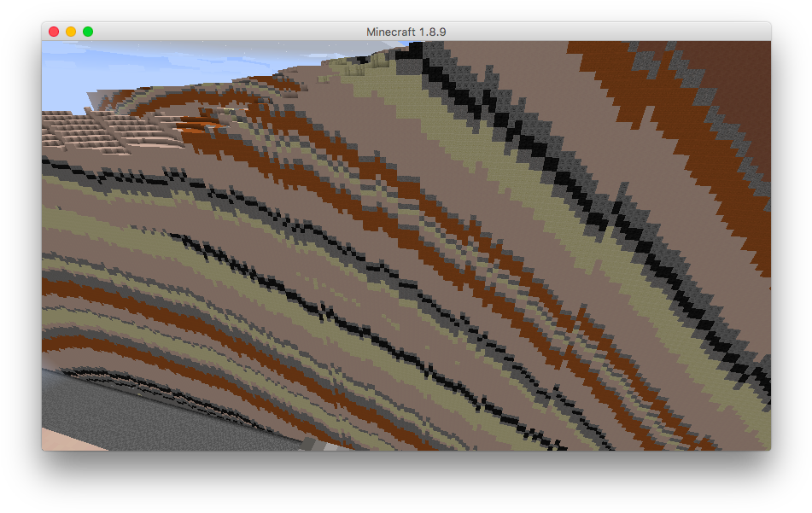Click the "Minecraft 1.8.9" title text

tap(406, 32)
